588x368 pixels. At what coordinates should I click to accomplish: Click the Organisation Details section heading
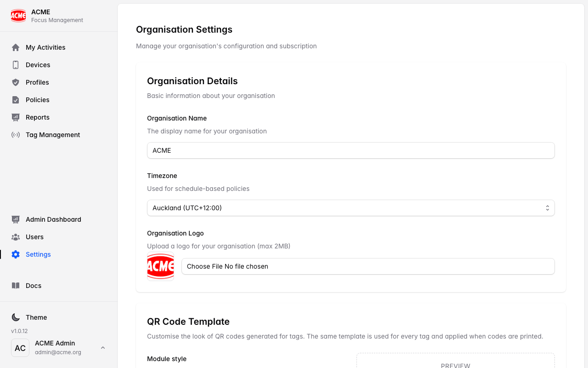(192, 81)
